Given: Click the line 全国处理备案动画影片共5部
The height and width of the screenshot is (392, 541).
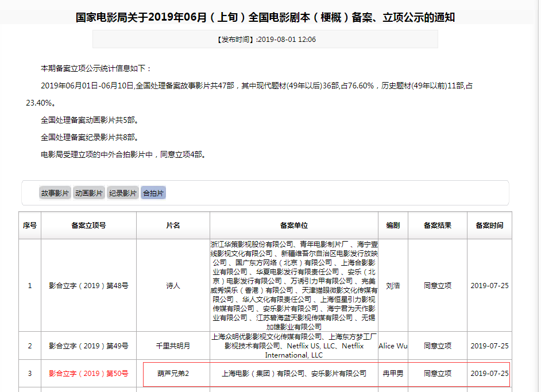Looking at the screenshot, I should (90, 120).
